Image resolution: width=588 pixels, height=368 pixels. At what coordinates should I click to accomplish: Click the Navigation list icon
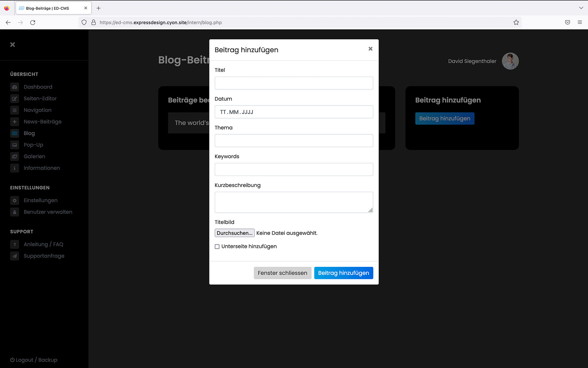click(15, 110)
